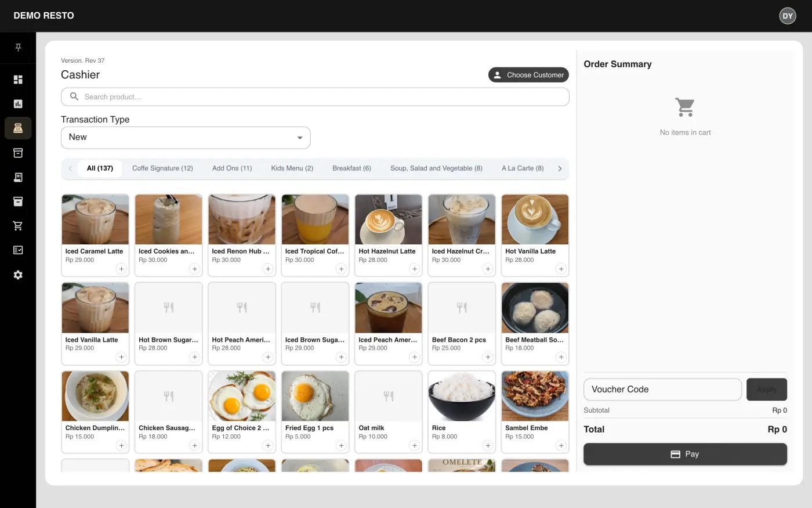Switch to Soup, Salad and Vegetable tab
Image resolution: width=812 pixels, height=508 pixels.
coord(436,168)
